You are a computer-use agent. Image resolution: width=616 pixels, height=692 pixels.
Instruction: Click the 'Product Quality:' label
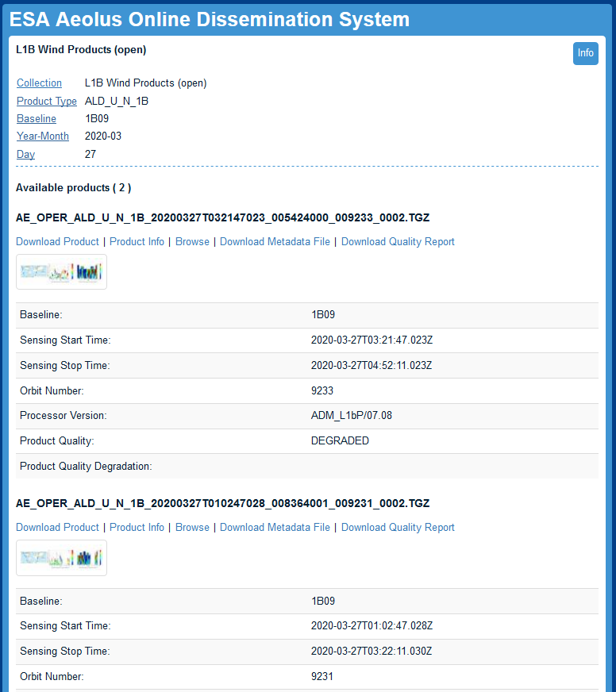pyautogui.click(x=57, y=440)
